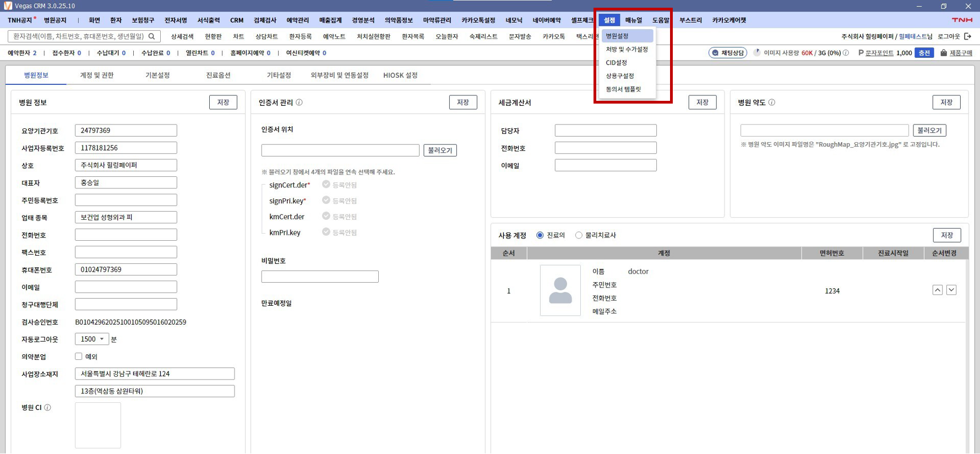The width and height of the screenshot is (980, 454).
Task: Save the 사용 계정 section
Action: (947, 235)
